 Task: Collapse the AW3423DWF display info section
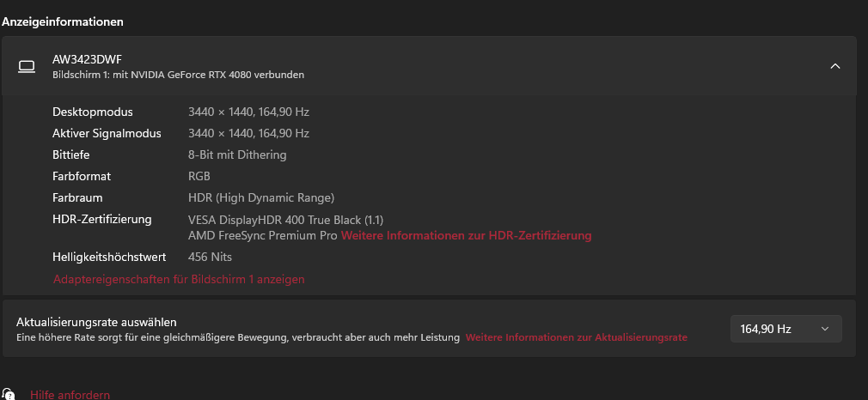pos(834,66)
